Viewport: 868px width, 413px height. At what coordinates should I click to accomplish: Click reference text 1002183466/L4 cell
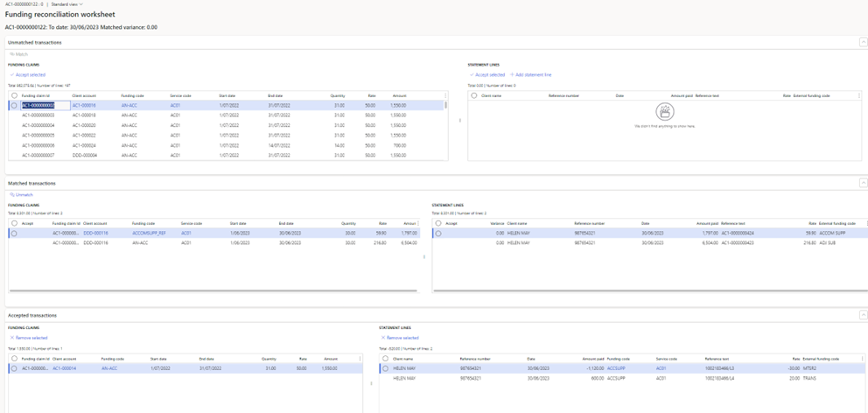click(719, 379)
